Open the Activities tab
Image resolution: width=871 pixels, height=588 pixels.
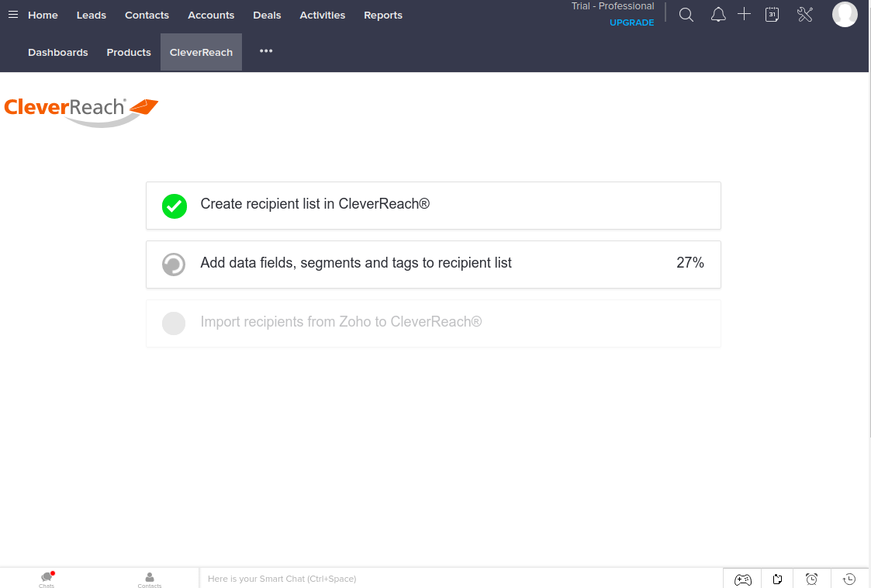point(322,15)
